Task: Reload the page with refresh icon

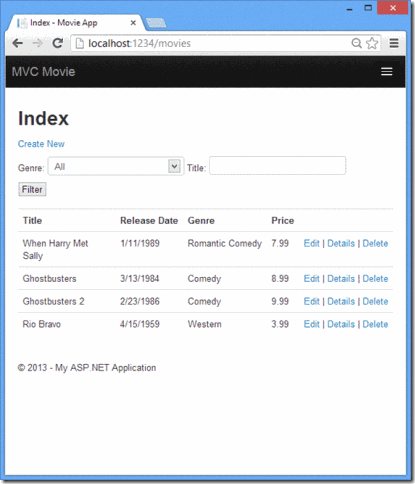Action: coord(58,43)
